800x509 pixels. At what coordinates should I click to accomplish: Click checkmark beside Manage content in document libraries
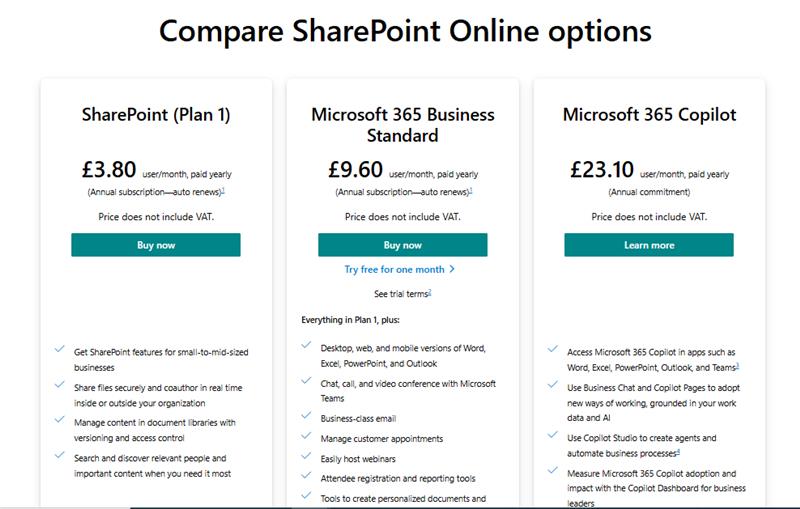[x=60, y=419]
